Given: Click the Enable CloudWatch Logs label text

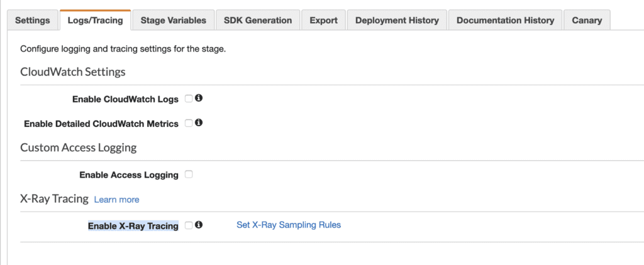Looking at the screenshot, I should pyautogui.click(x=125, y=99).
